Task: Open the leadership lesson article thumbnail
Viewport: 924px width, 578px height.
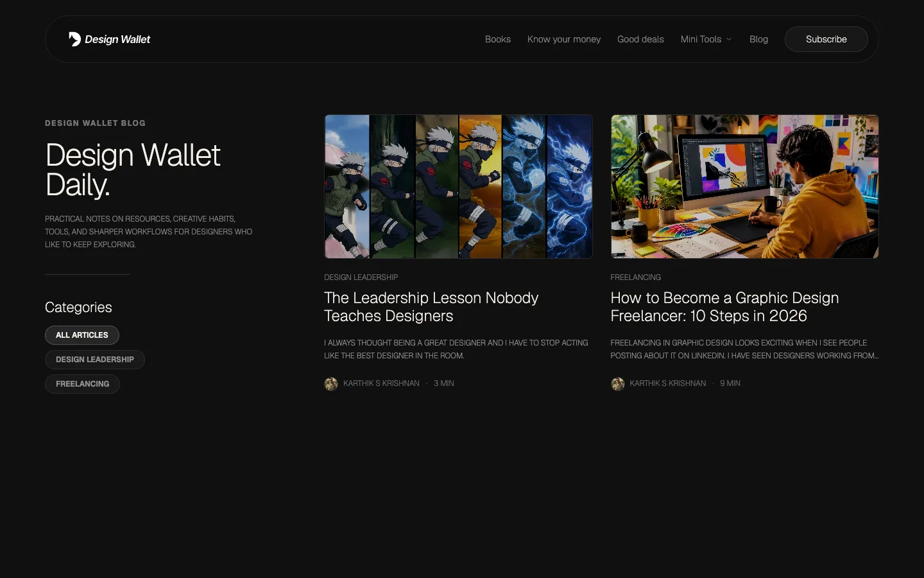Action: [458, 186]
